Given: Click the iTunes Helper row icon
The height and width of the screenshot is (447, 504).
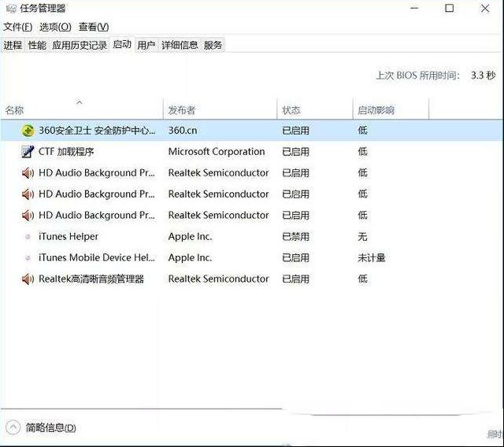Looking at the screenshot, I should pyautogui.click(x=28, y=237).
